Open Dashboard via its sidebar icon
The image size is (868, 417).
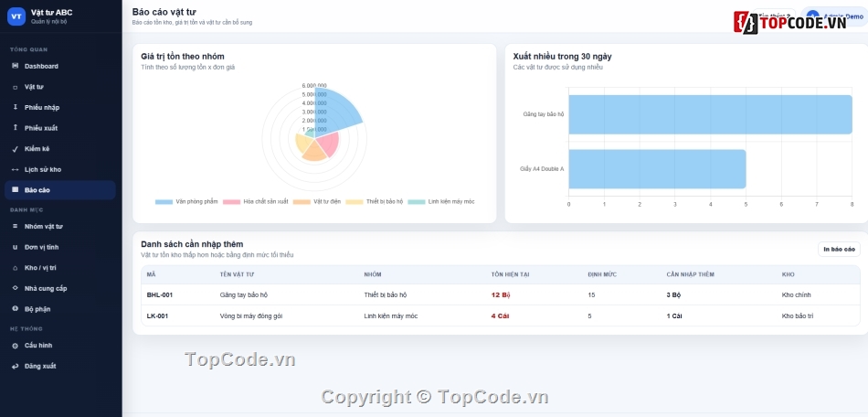(x=15, y=66)
